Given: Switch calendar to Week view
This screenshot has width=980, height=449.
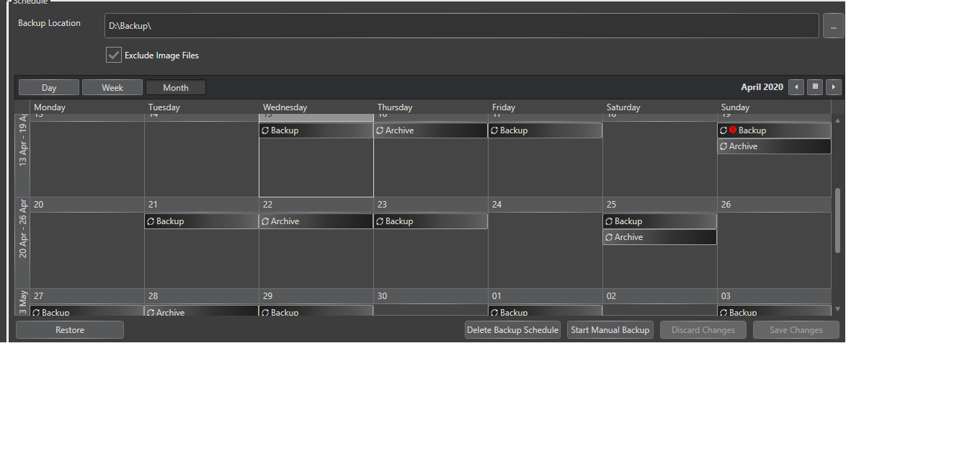Looking at the screenshot, I should pyautogui.click(x=112, y=87).
